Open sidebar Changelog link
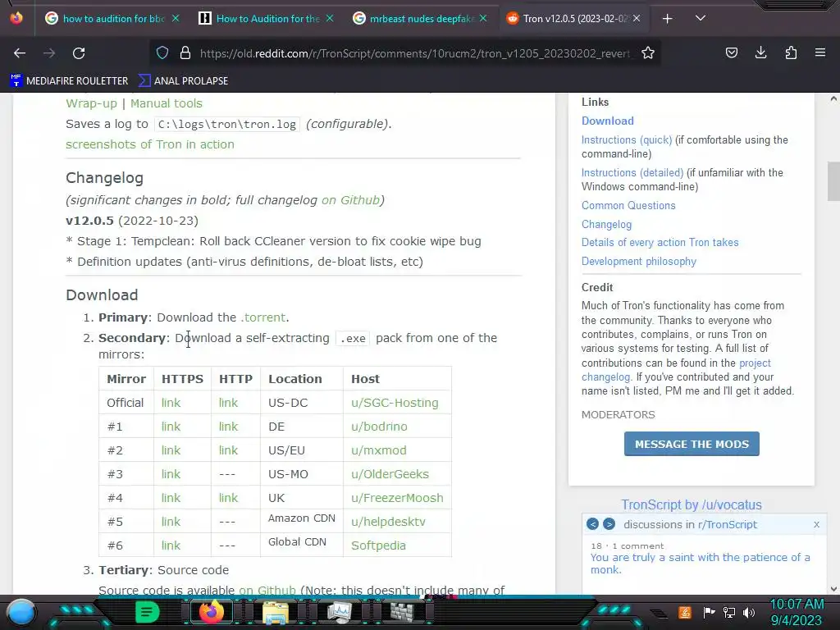The width and height of the screenshot is (840, 630). coord(606,225)
